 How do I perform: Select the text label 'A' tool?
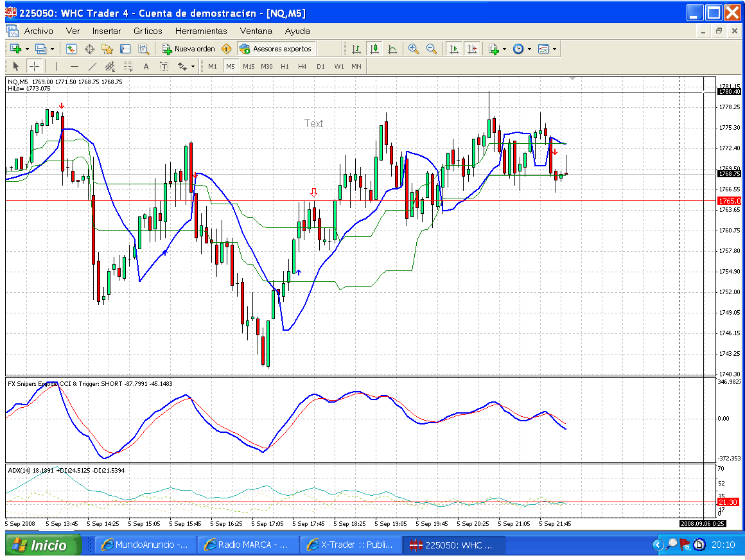point(146,66)
